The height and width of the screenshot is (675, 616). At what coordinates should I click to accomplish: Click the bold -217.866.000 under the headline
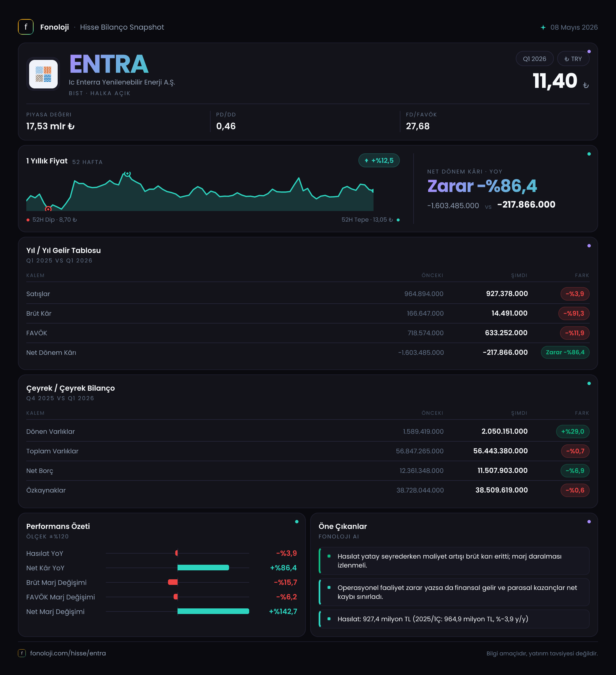pos(526,205)
